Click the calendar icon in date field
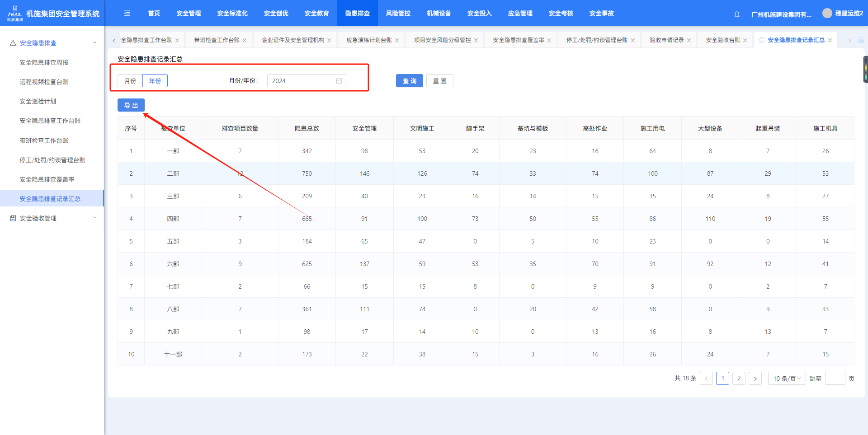 339,81
